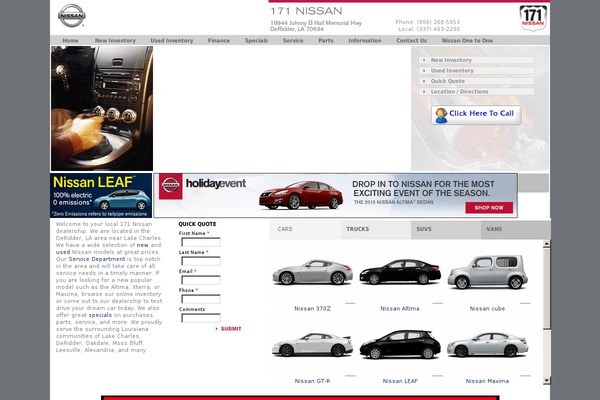Open Nissan One to One menu item

tap(467, 41)
